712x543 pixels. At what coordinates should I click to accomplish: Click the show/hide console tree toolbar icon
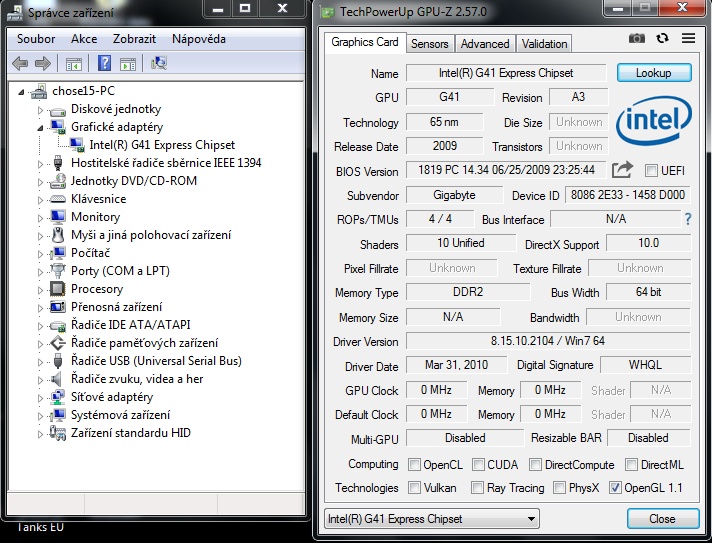(x=74, y=64)
